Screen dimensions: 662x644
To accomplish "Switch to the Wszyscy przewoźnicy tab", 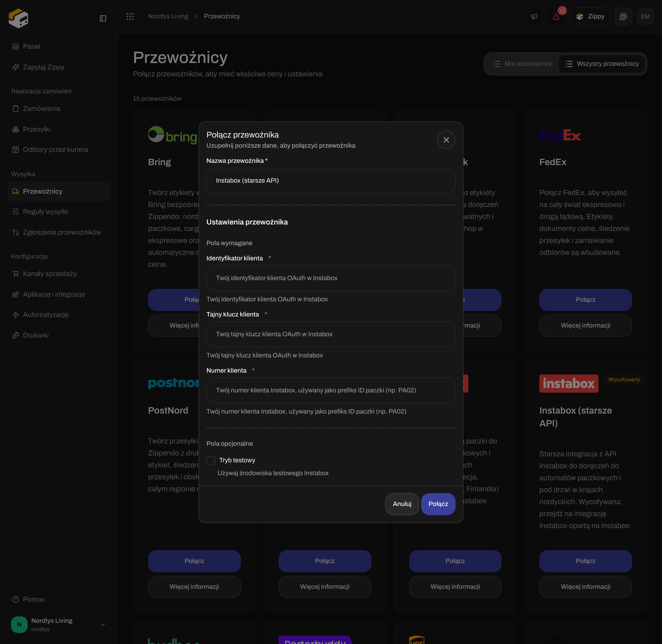I will click(x=602, y=63).
